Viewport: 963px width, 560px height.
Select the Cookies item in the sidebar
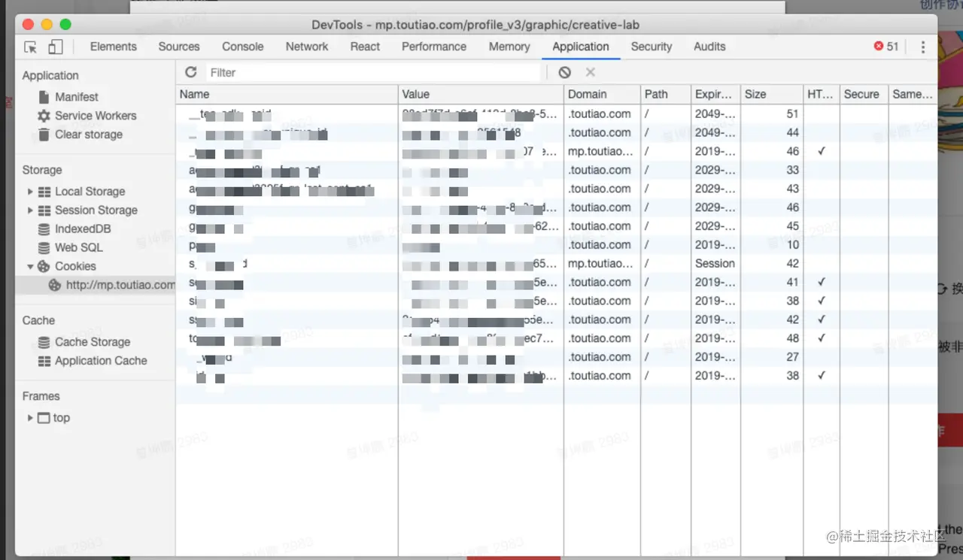pyautogui.click(x=75, y=266)
